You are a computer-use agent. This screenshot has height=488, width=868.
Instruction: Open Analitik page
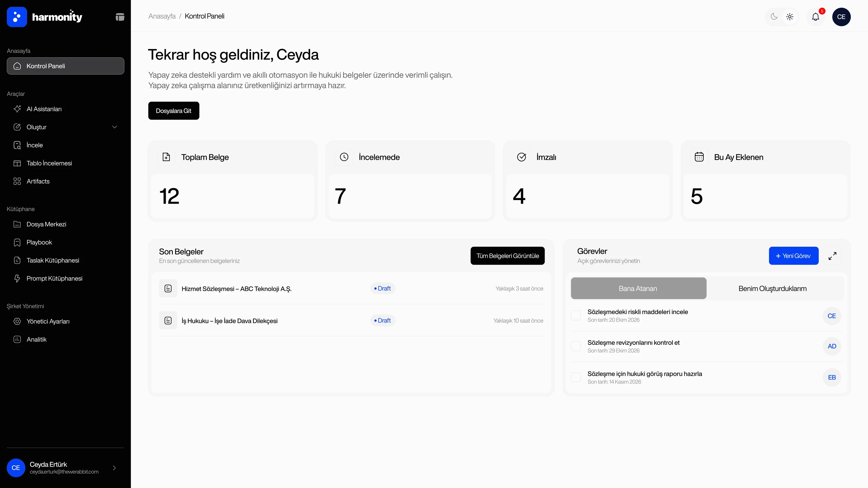(x=65, y=339)
